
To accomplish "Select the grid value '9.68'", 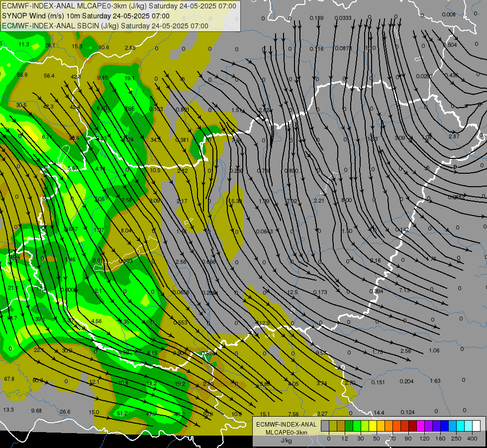I will point(36,411).
